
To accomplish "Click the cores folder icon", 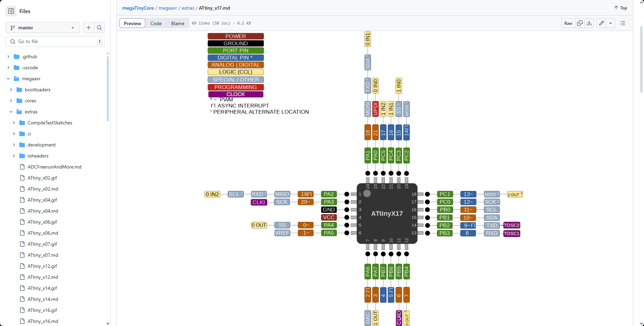I will tap(19, 101).
